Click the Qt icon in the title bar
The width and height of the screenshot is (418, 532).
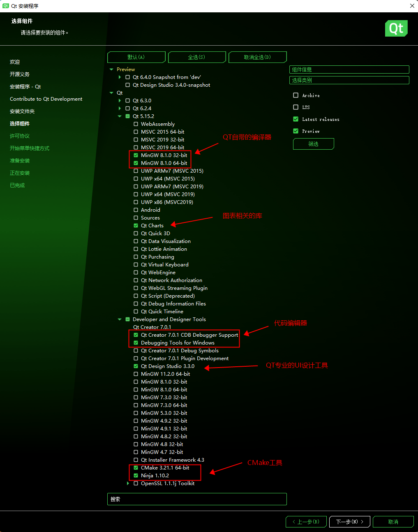point(6,6)
